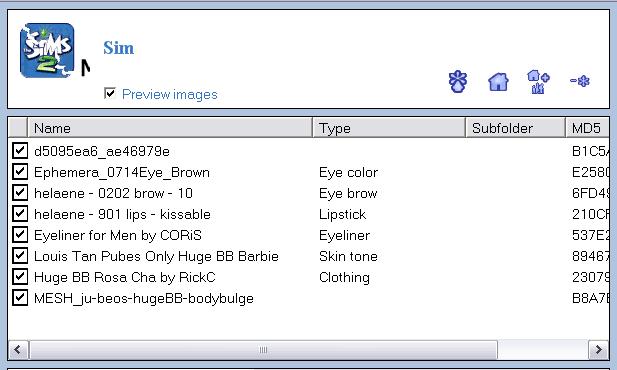
Task: Select the MESH_ju-beos-hugeBB-bodybulge entry
Action: click(x=144, y=298)
